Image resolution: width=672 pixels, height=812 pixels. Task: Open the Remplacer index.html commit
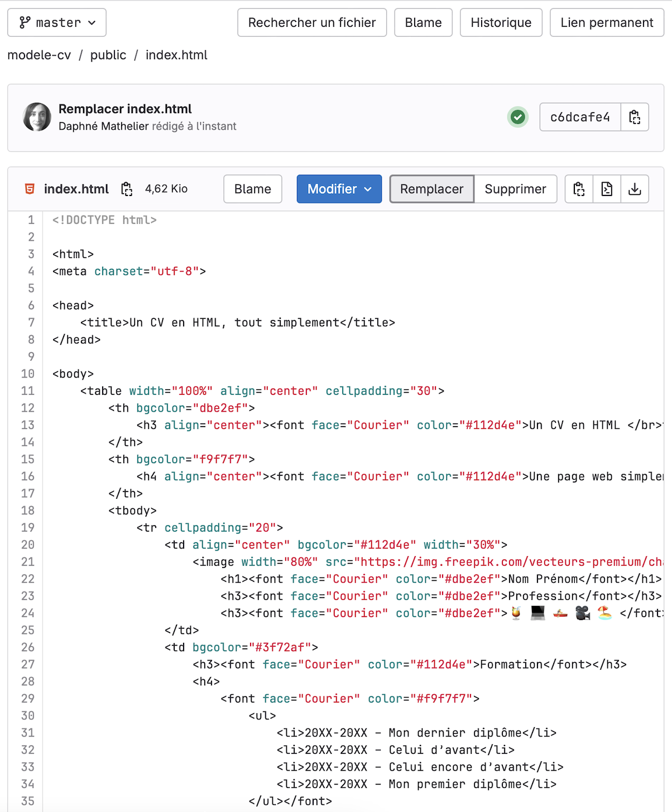(125, 109)
